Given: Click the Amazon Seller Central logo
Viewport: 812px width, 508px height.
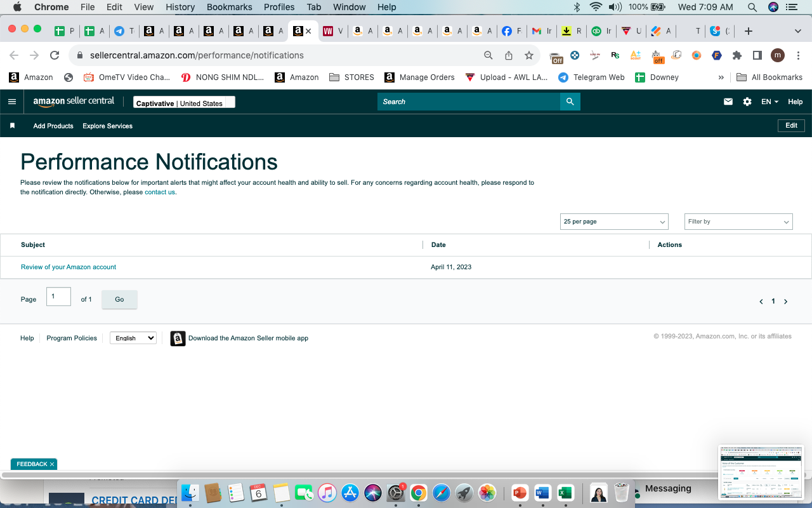Looking at the screenshot, I should 74,102.
